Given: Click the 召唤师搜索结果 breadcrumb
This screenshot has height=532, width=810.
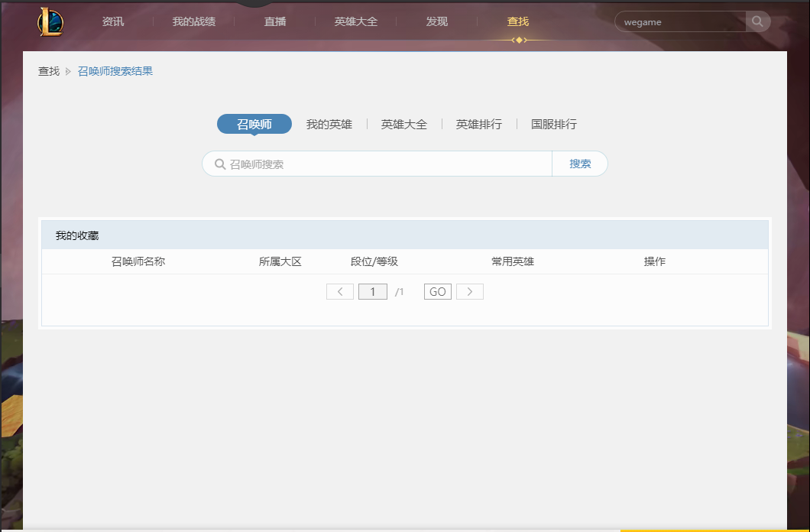Looking at the screenshot, I should (115, 71).
